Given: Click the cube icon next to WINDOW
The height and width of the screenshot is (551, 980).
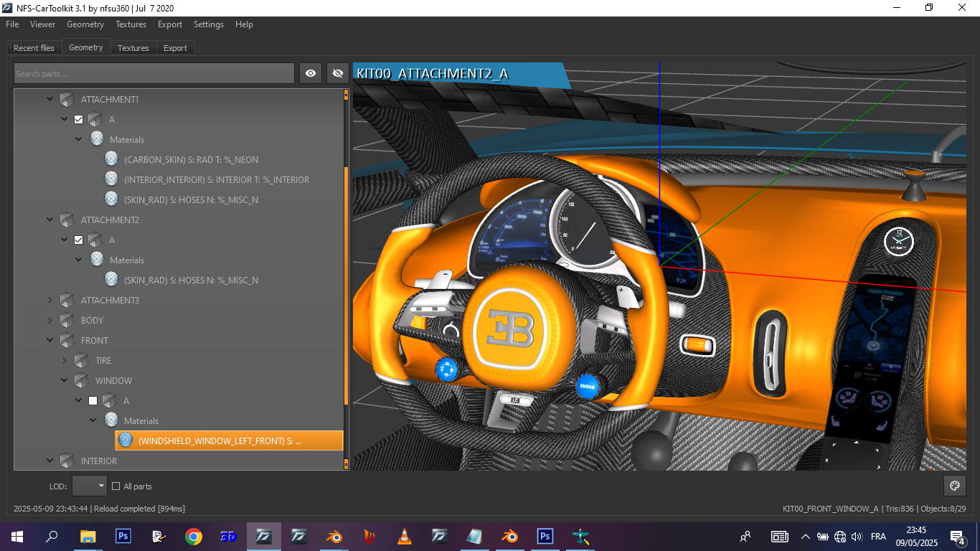Looking at the screenshot, I should (81, 380).
